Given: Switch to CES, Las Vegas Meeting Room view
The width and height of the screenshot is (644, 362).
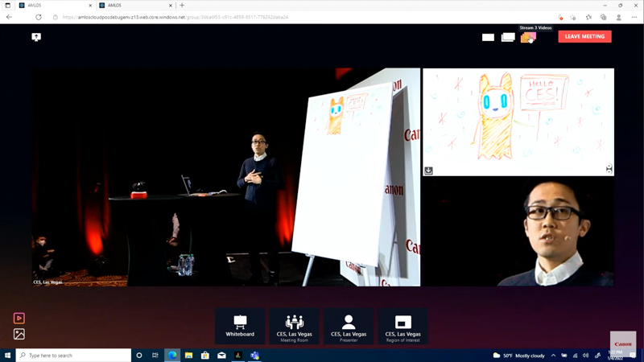Looking at the screenshot, I should tap(294, 327).
